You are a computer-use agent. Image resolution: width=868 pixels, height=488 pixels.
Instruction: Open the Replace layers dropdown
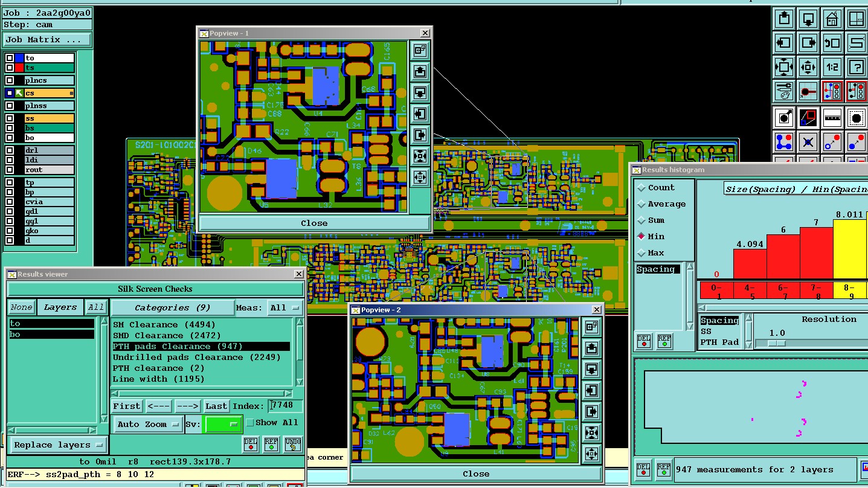[59, 445]
